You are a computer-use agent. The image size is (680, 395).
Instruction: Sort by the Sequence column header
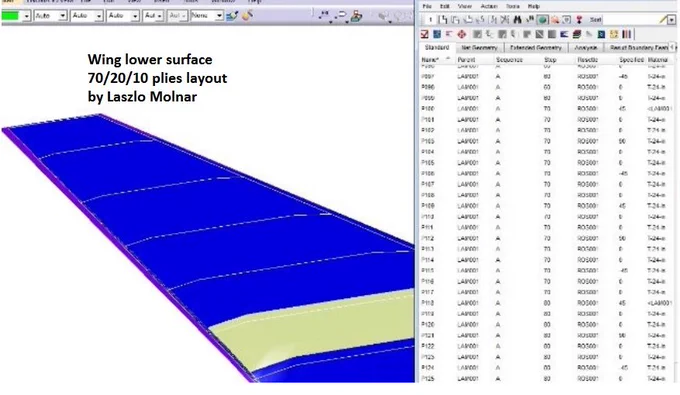pos(509,60)
